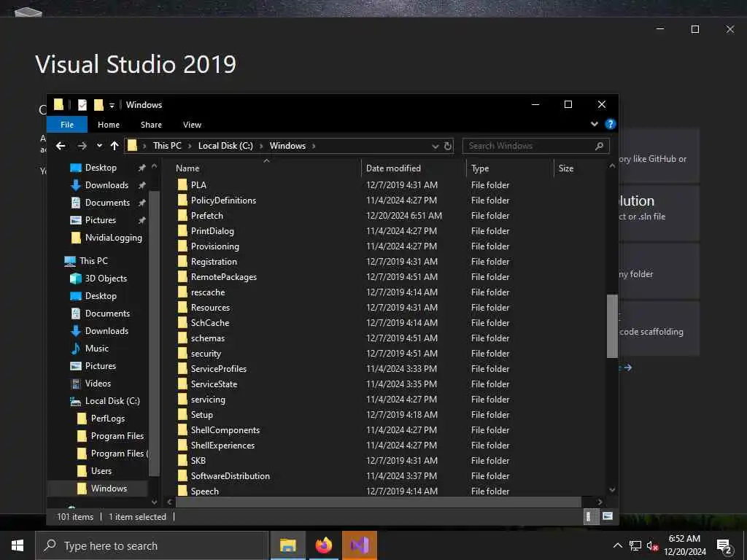This screenshot has height=560, width=747.
Task: Click file list scroll down arrow
Action: [x=612, y=489]
